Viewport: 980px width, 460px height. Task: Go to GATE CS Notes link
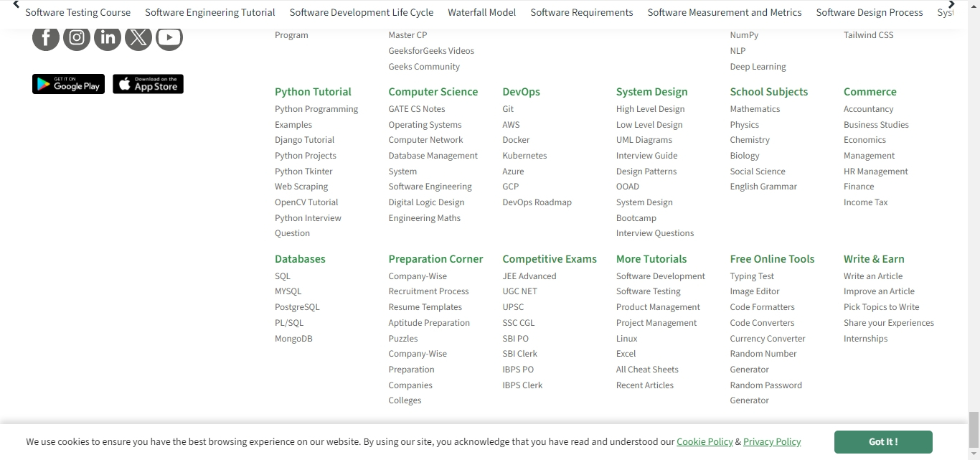coord(417,109)
